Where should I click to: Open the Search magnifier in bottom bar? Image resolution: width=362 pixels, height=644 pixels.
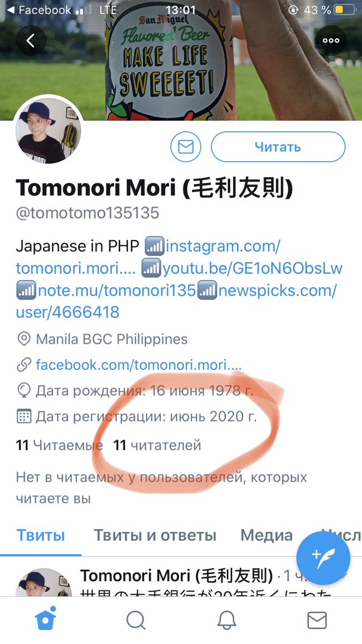click(x=136, y=620)
